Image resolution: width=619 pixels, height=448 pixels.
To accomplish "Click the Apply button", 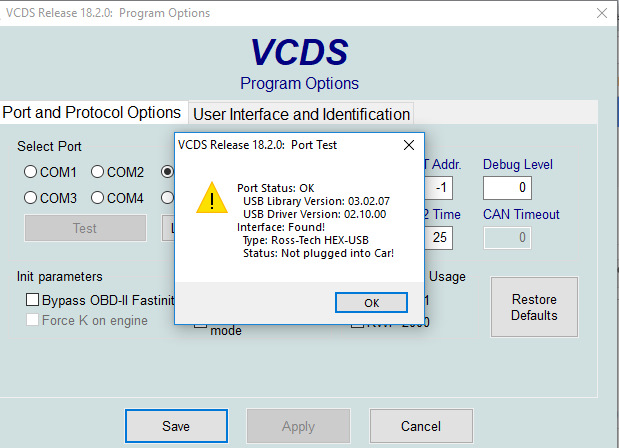I will pos(298,426).
